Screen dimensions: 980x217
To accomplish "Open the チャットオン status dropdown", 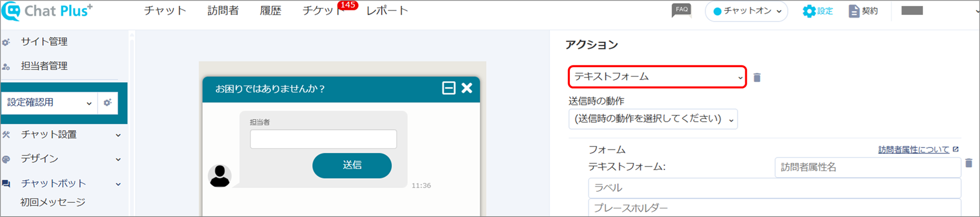I will 746,11.
